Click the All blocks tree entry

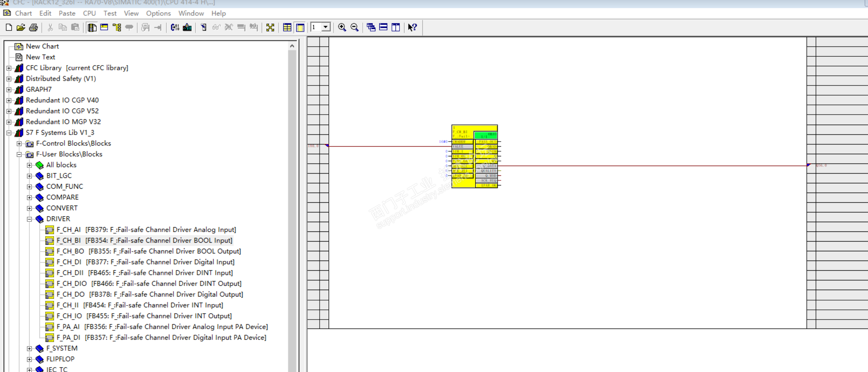[x=61, y=165]
